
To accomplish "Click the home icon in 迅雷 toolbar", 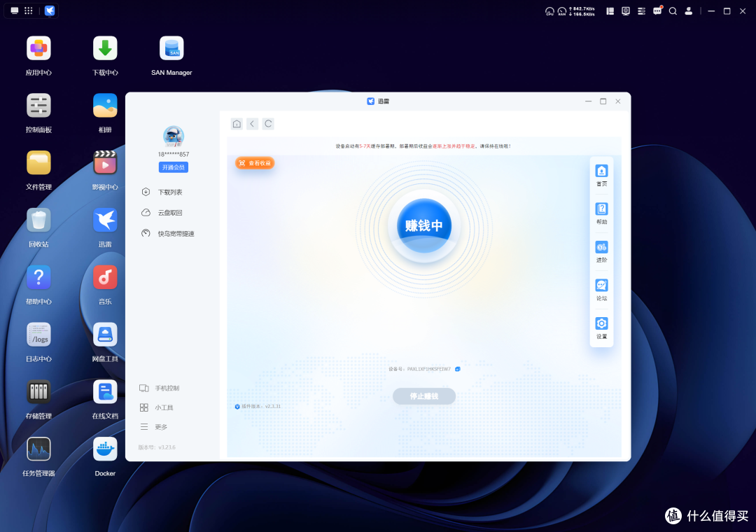I will click(237, 124).
